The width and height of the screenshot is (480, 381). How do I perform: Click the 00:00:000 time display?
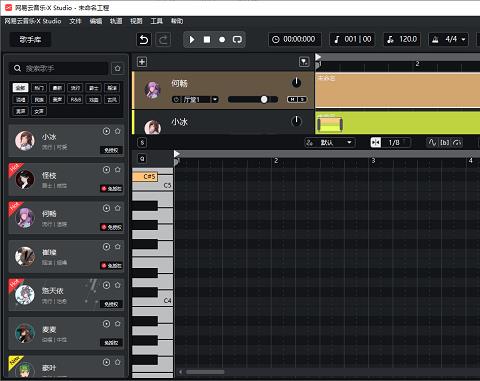pyautogui.click(x=295, y=39)
